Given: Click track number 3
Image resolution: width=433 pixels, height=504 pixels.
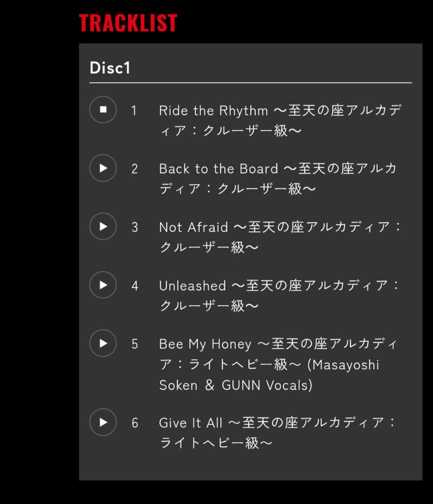Looking at the screenshot, I should click(x=135, y=227).
